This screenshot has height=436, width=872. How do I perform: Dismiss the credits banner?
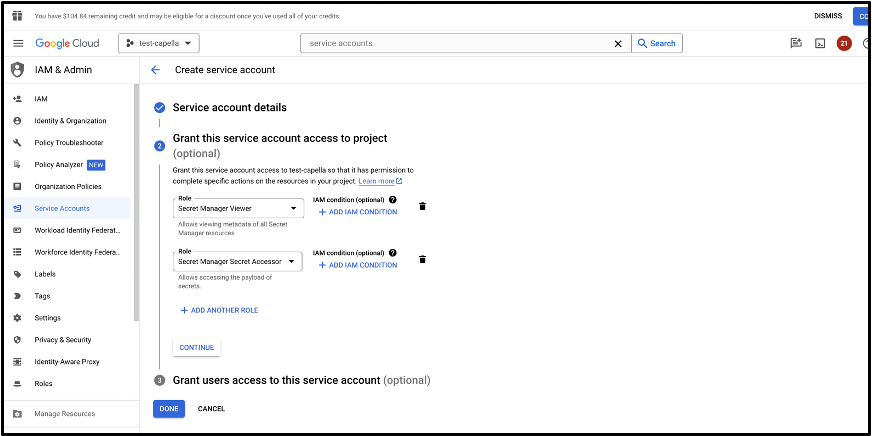828,16
